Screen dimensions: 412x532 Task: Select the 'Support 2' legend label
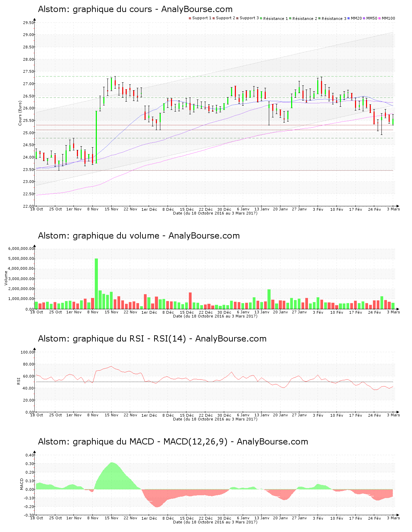coord(226,18)
